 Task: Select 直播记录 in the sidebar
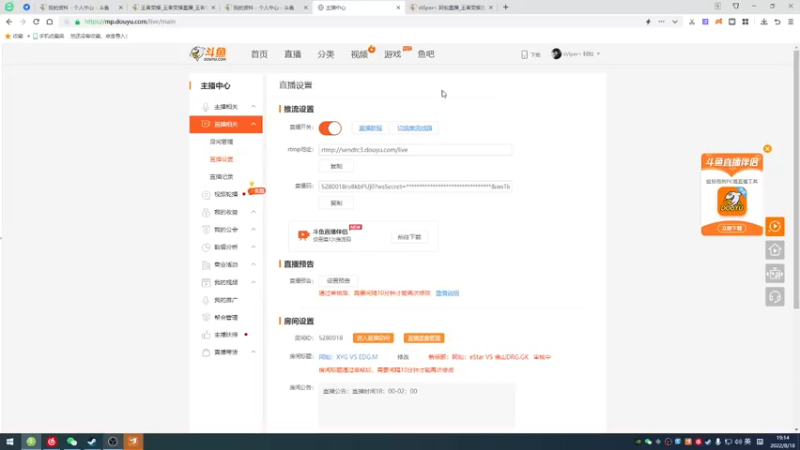[221, 177]
